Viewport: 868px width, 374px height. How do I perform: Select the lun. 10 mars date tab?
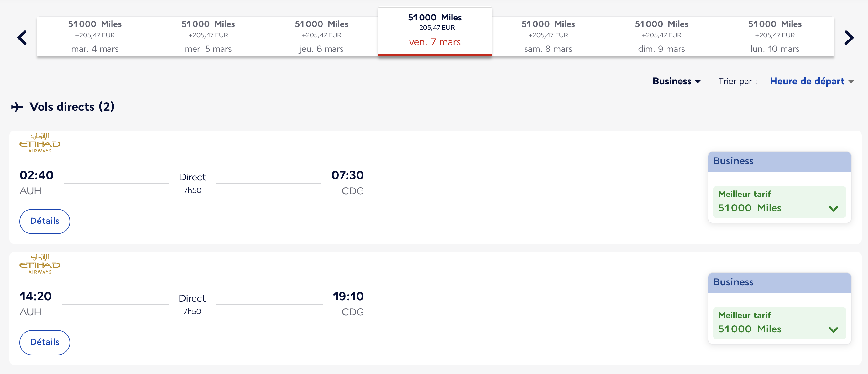tap(775, 36)
